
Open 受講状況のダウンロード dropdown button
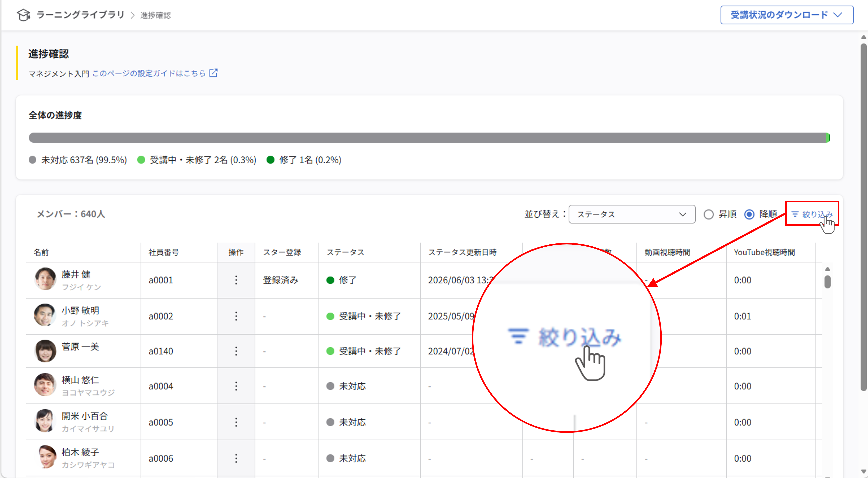click(x=787, y=15)
